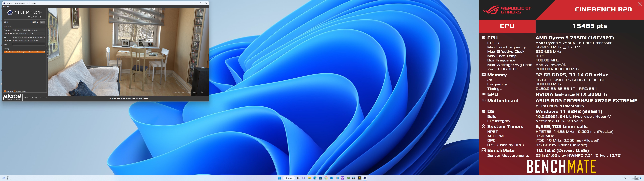Click the BenchMate section icon near version
The image size is (644, 181).
click(x=483, y=150)
